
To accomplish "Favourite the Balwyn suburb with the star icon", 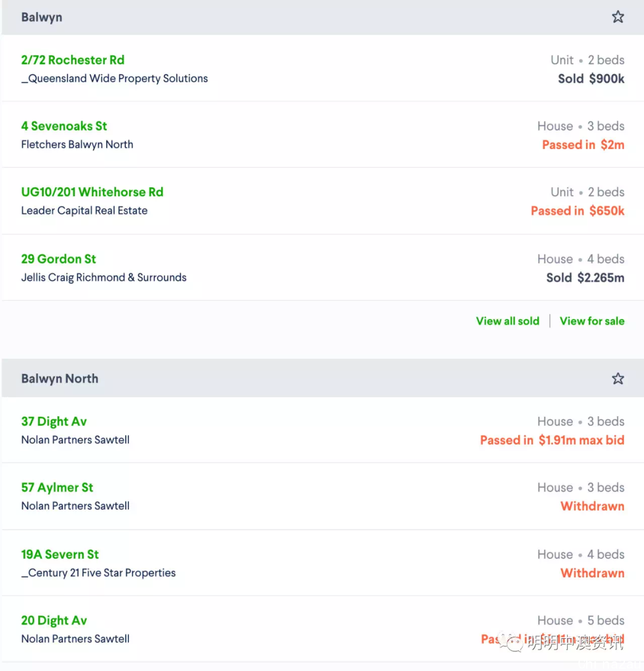I will [618, 17].
